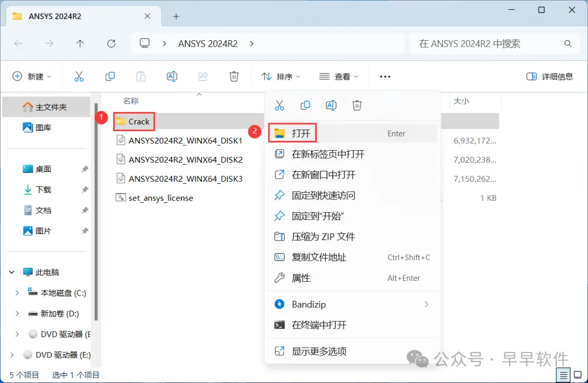Click the Delete trash icon in the toolbar
The width and height of the screenshot is (588, 383).
click(x=234, y=77)
